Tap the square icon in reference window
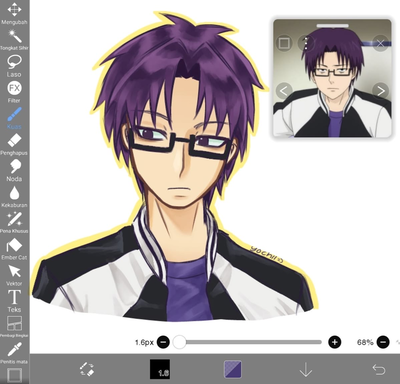This screenshot has width=400, height=384. point(284,43)
